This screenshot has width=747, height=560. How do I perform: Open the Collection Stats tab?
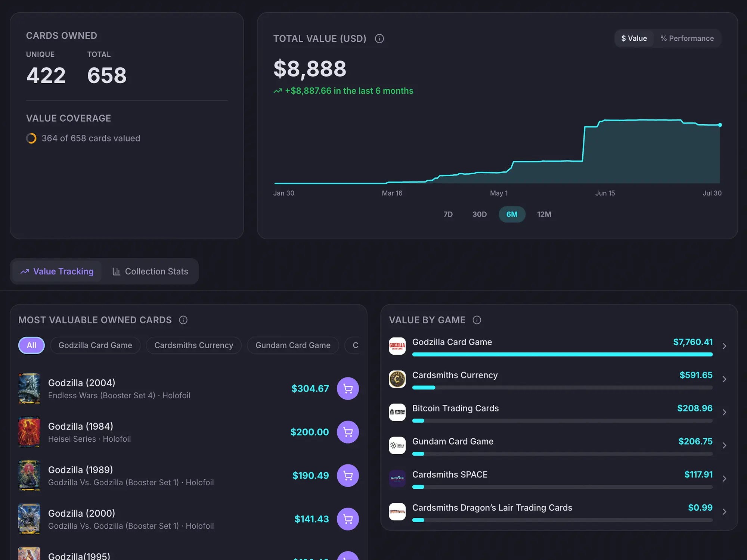click(150, 271)
